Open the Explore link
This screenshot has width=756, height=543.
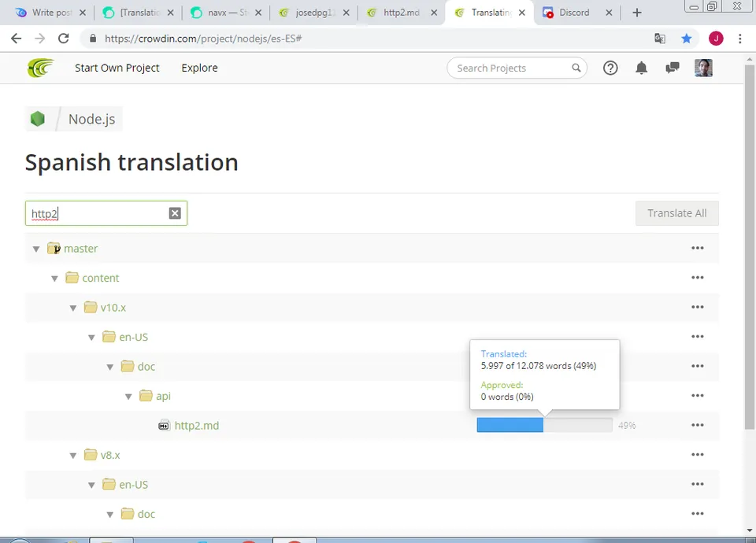[x=199, y=68]
